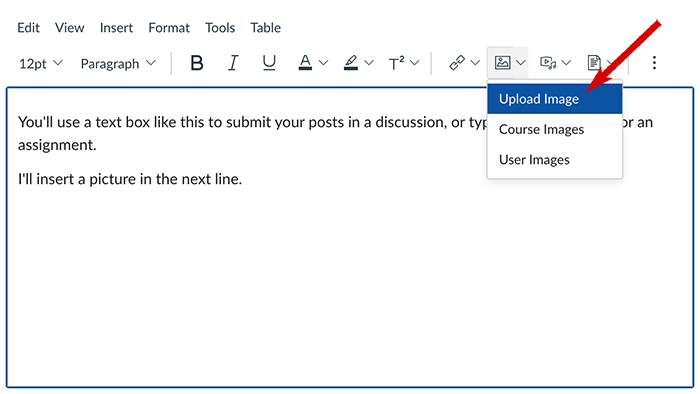Open the Insert menu
The height and width of the screenshot is (394, 700).
pyautogui.click(x=116, y=28)
